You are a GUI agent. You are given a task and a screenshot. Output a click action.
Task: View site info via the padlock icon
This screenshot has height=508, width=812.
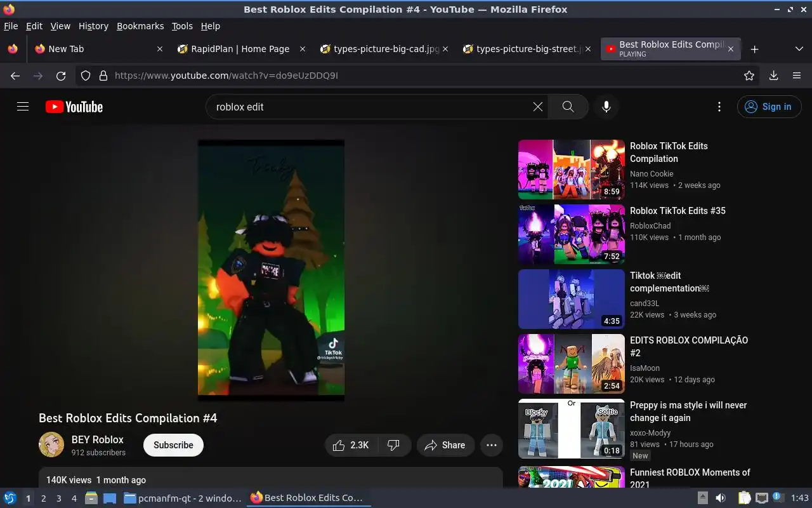coord(103,76)
